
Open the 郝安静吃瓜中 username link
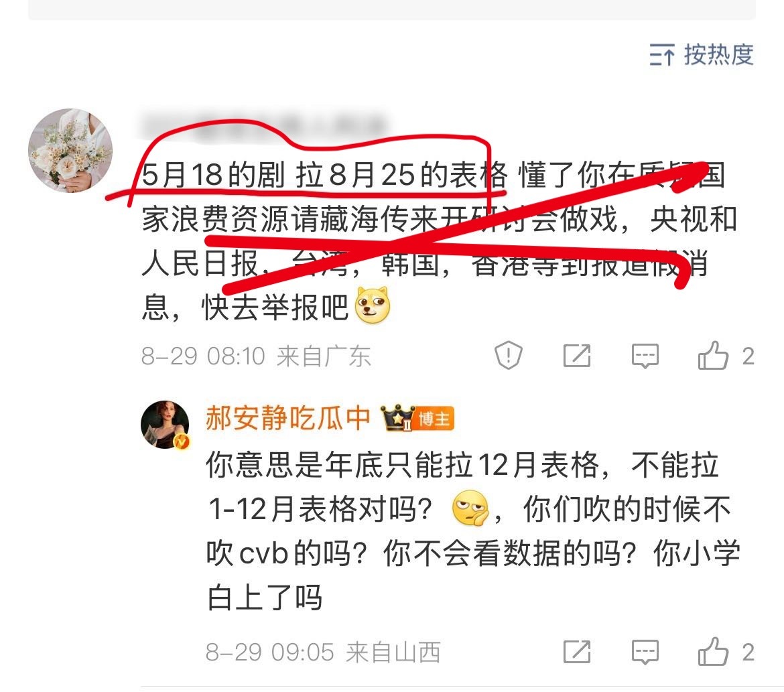point(287,419)
